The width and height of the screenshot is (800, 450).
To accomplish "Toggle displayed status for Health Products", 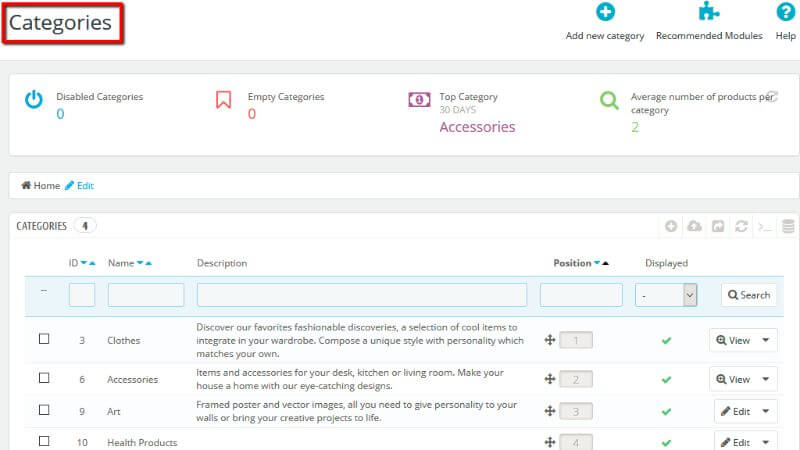I will [666, 443].
